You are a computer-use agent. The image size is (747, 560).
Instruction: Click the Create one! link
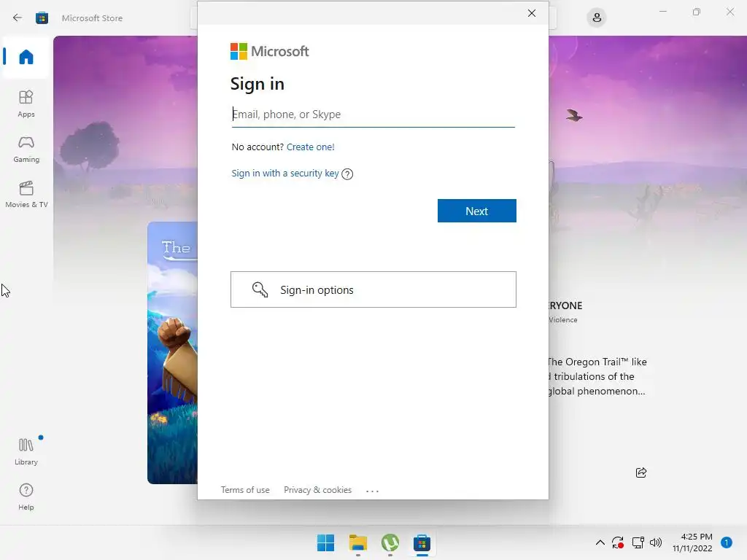coord(310,147)
